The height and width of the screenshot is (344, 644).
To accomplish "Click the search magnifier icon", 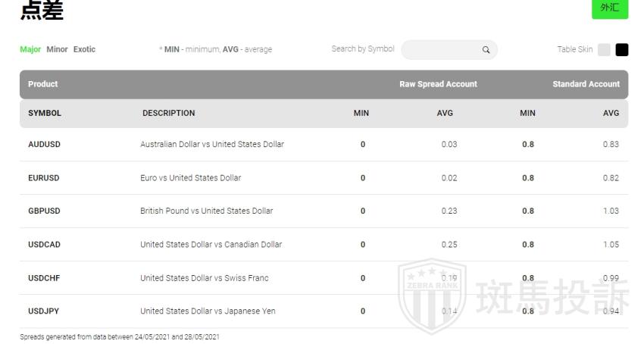I will coord(486,50).
